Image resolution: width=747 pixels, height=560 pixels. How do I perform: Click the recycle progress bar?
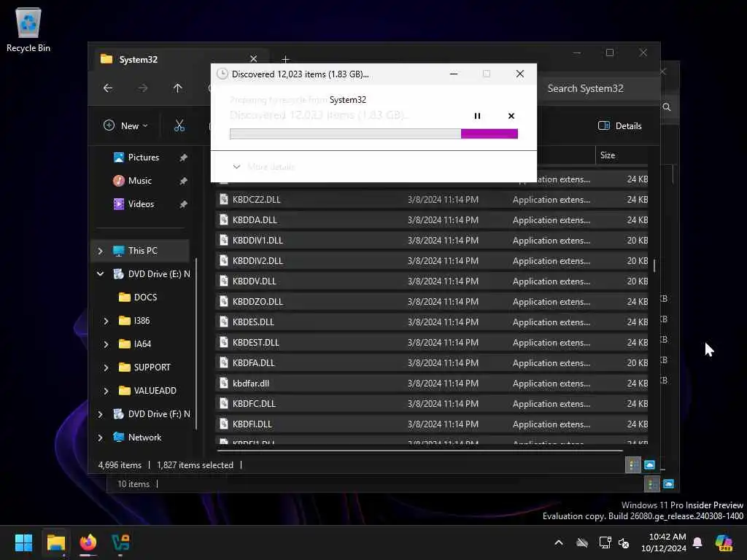pyautogui.click(x=373, y=134)
